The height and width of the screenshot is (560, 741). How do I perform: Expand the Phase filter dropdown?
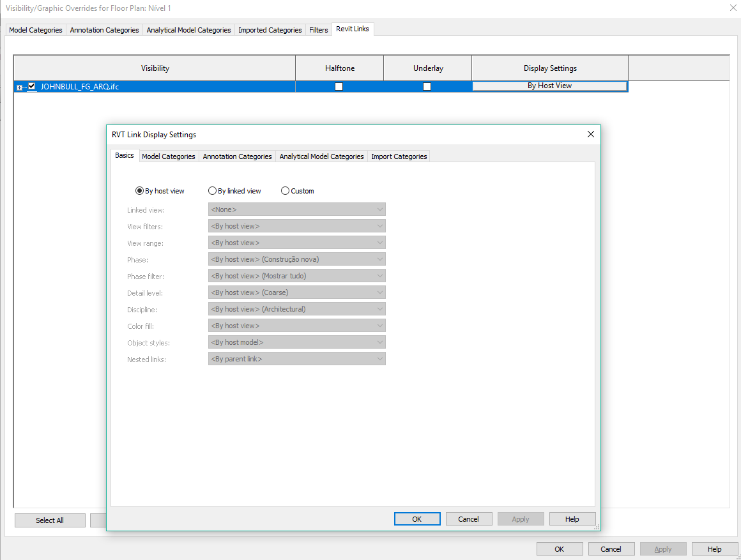296,276
